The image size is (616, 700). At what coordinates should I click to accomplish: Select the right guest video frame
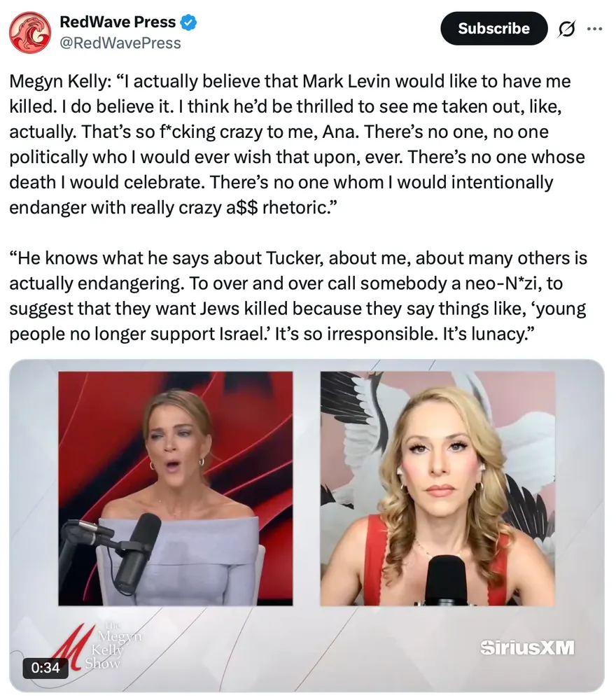pos(437,489)
